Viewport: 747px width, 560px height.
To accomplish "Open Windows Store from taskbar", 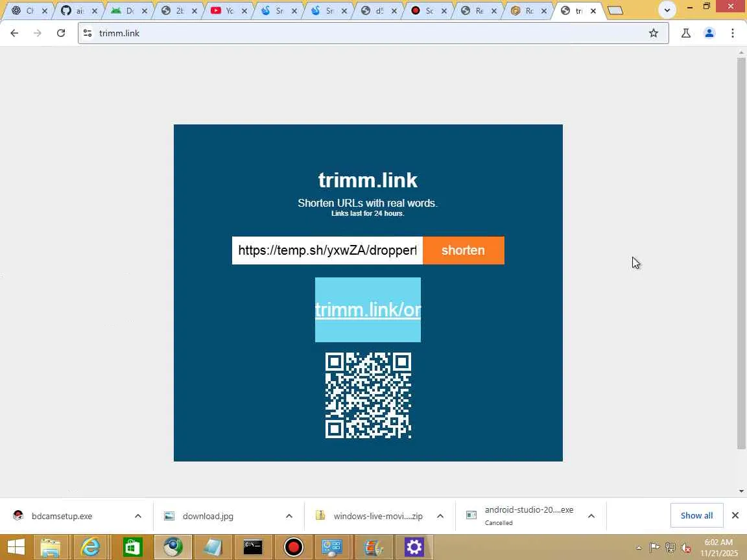I will click(x=132, y=548).
